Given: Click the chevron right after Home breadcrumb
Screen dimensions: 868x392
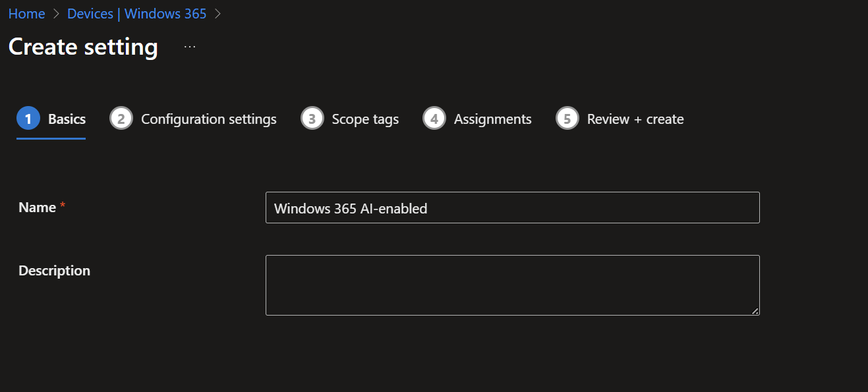Looking at the screenshot, I should (x=56, y=14).
